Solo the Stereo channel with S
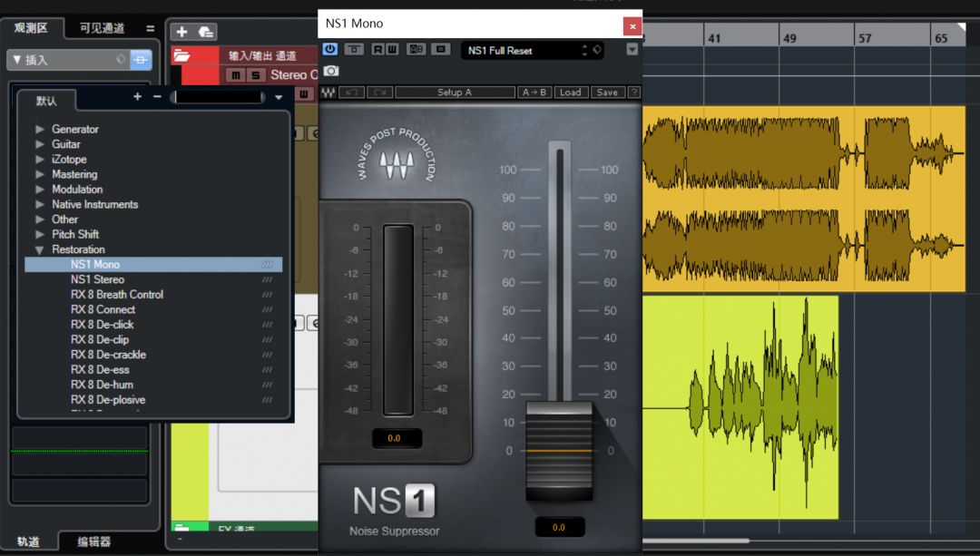 255,75
